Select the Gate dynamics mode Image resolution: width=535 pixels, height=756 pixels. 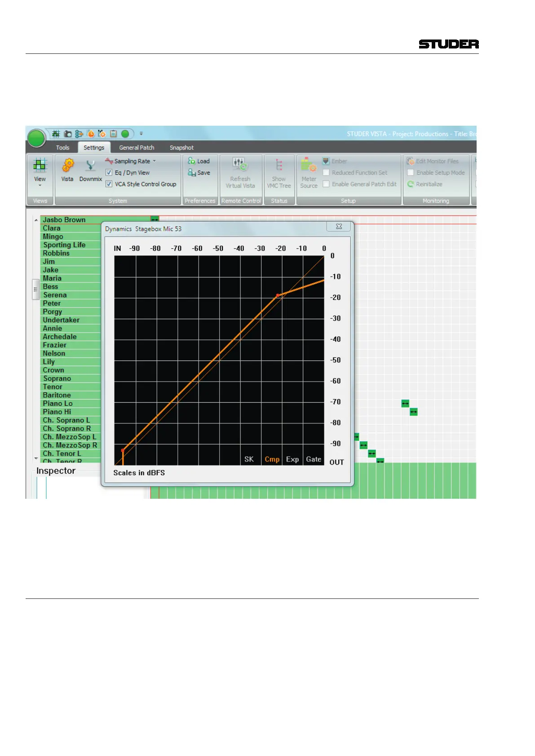(314, 459)
